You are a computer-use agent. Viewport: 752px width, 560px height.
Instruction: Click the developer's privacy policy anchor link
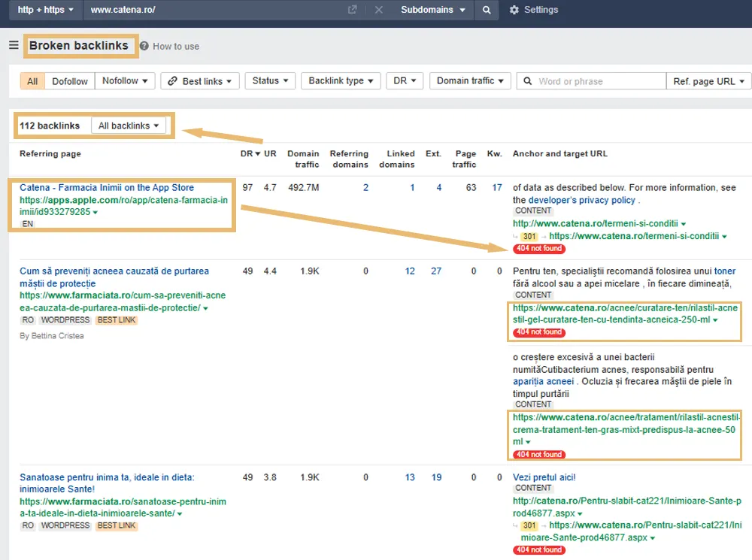pos(581,200)
